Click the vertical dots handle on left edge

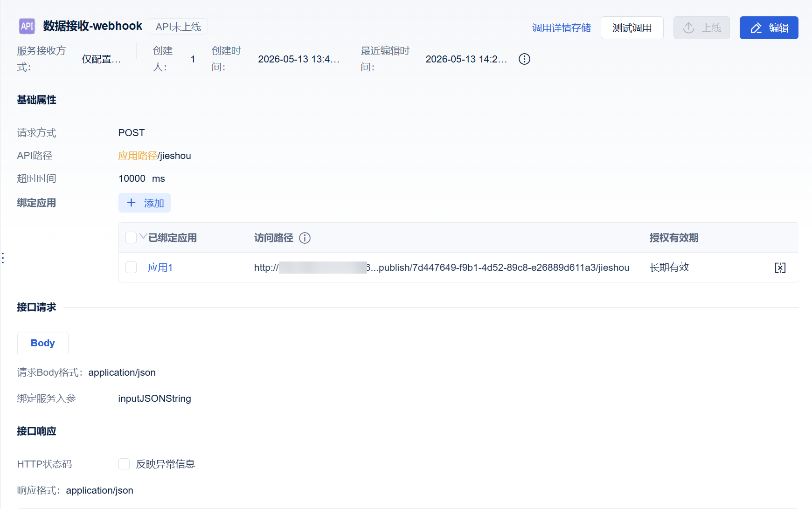[3, 258]
